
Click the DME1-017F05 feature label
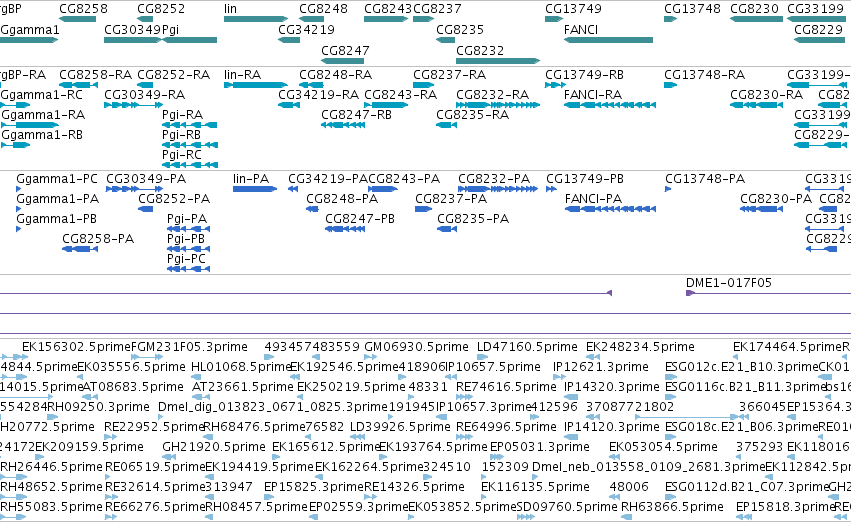click(x=729, y=283)
